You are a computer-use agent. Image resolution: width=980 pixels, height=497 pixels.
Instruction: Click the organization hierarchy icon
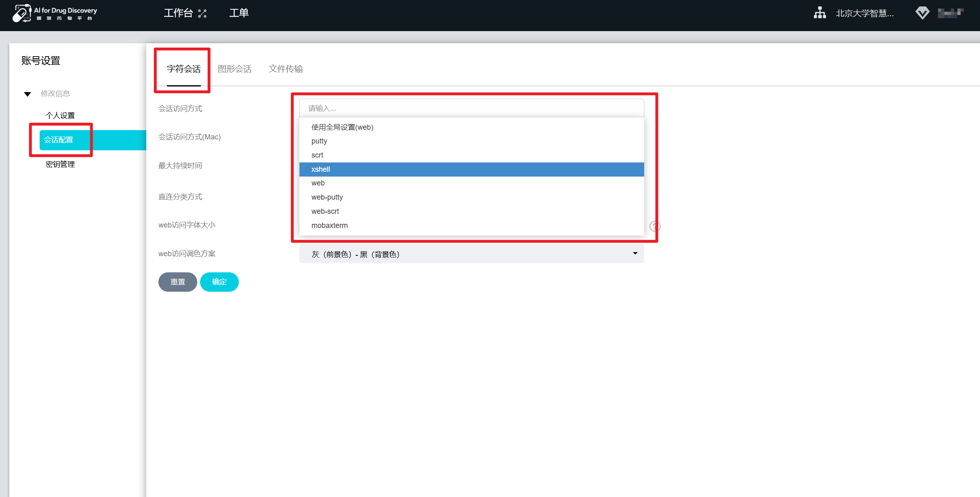click(x=820, y=13)
